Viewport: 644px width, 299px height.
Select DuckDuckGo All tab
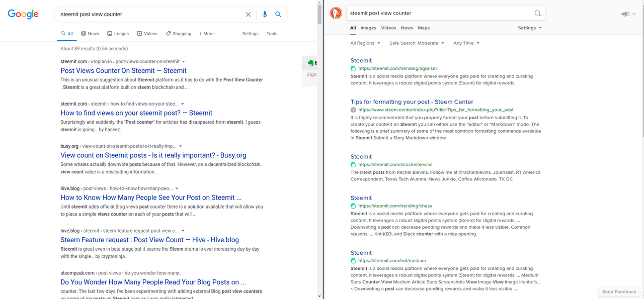click(x=353, y=28)
